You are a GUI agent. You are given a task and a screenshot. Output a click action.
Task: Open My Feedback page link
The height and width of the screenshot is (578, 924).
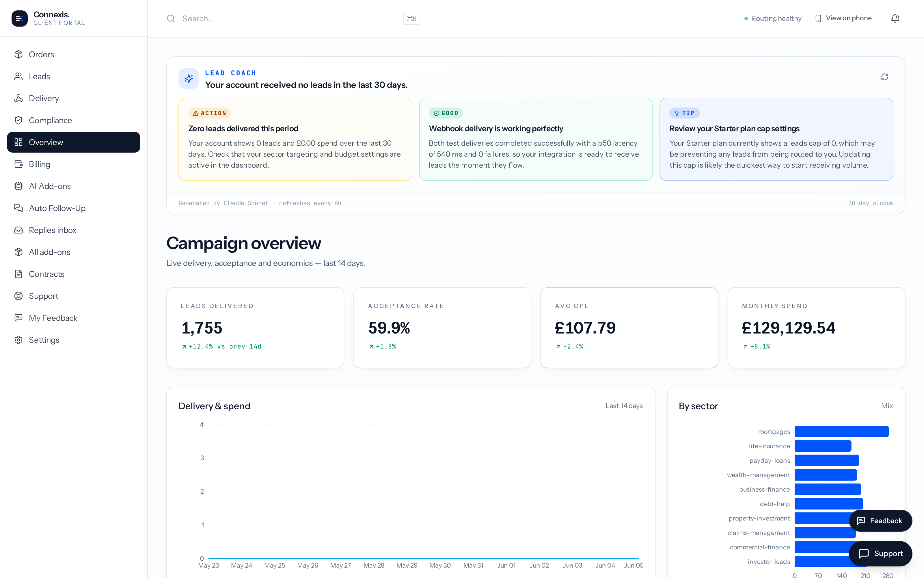(74, 318)
